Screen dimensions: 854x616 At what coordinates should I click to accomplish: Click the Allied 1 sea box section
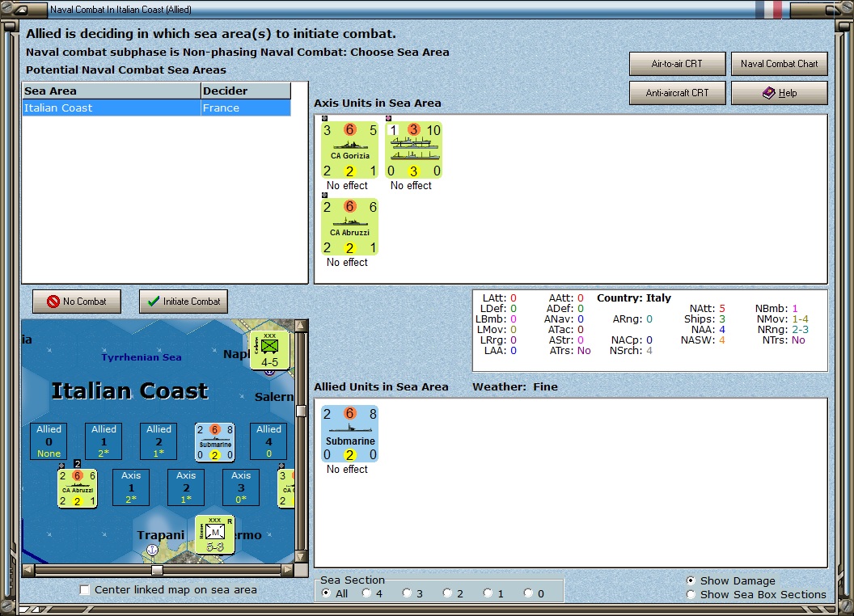(x=104, y=441)
